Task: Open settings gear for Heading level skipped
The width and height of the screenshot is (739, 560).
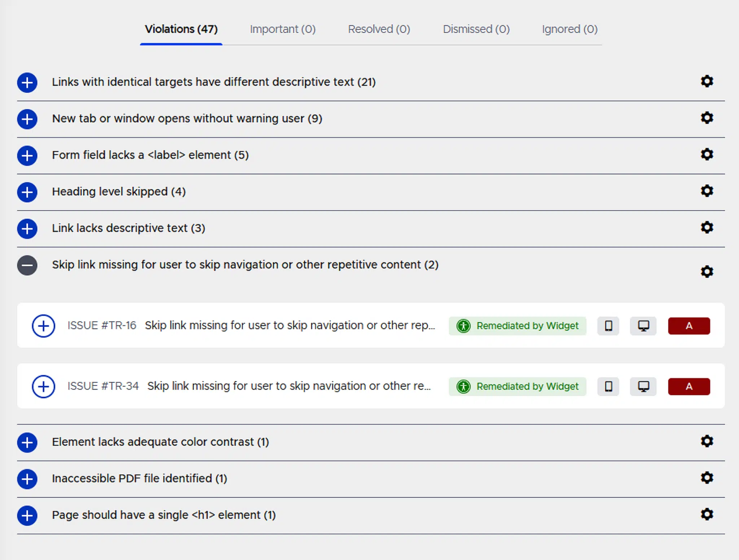Action: point(707,191)
